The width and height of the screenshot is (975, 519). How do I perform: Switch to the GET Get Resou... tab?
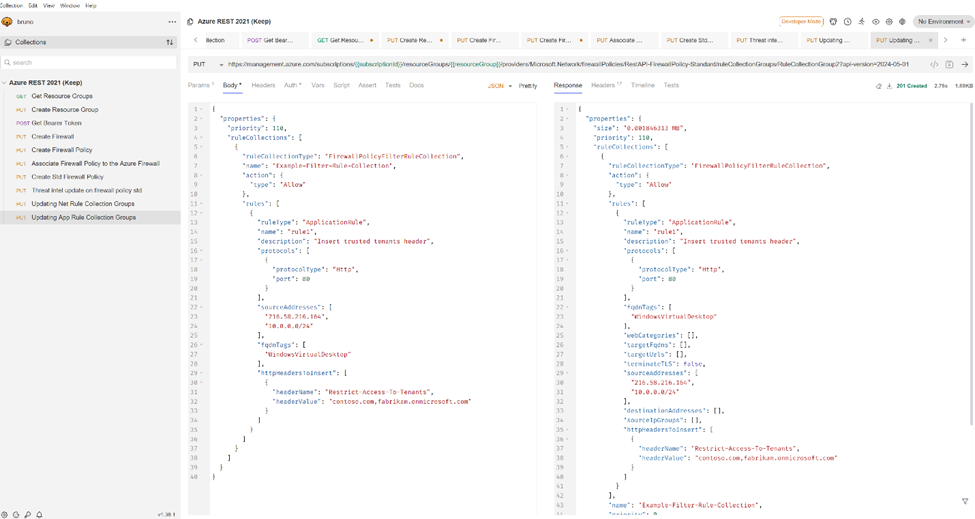pyautogui.click(x=344, y=40)
